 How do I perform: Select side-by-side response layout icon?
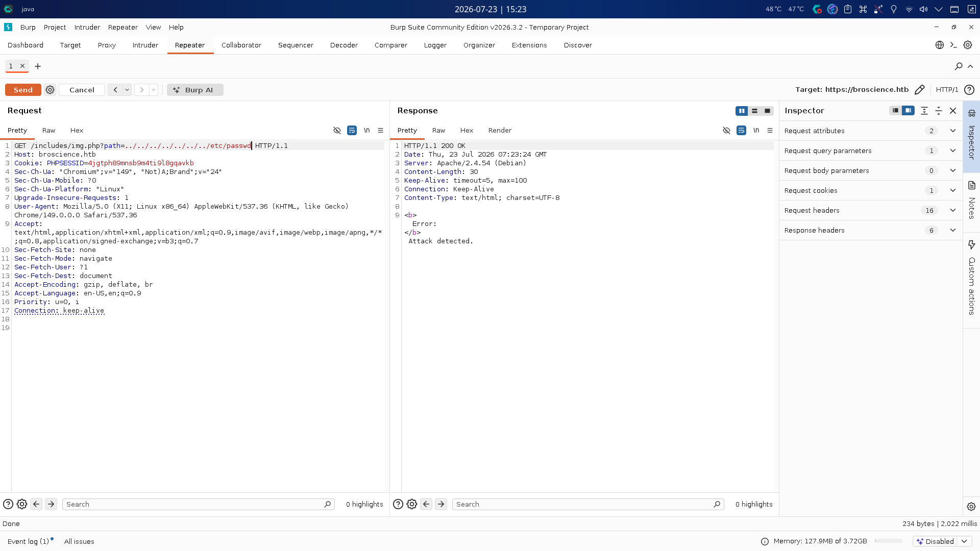pos(742,111)
